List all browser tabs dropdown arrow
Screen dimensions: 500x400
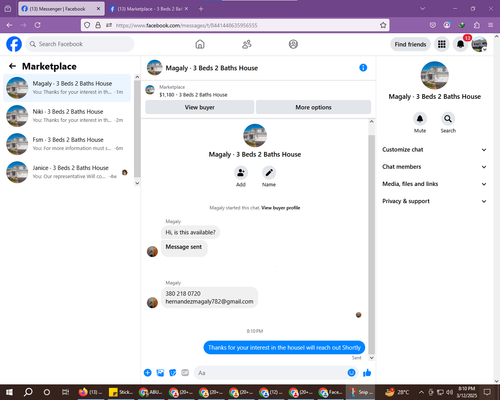click(x=422, y=9)
